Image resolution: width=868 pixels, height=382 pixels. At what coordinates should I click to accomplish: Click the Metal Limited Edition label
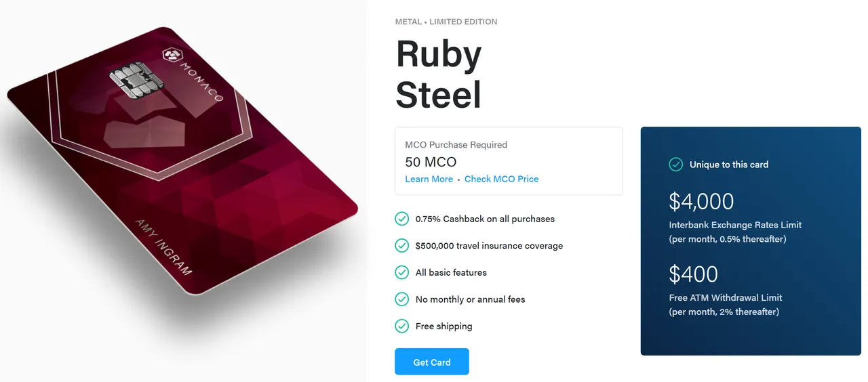click(x=446, y=22)
